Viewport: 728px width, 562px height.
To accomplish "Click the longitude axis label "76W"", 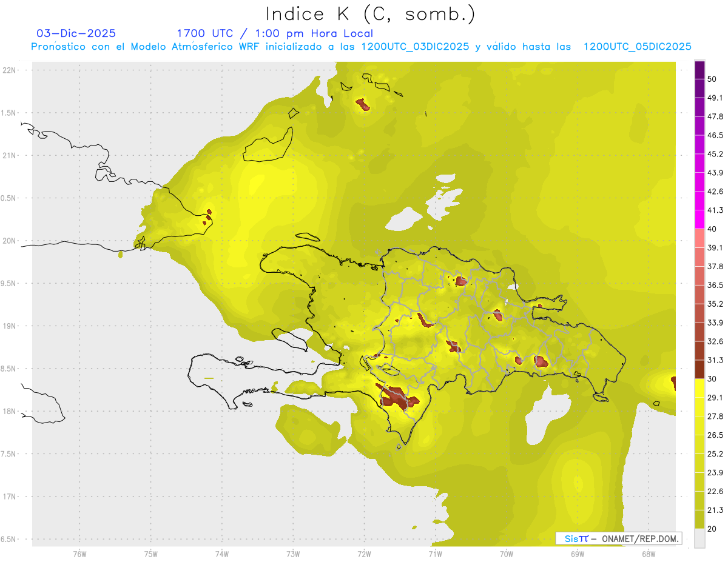I will coord(79,554).
